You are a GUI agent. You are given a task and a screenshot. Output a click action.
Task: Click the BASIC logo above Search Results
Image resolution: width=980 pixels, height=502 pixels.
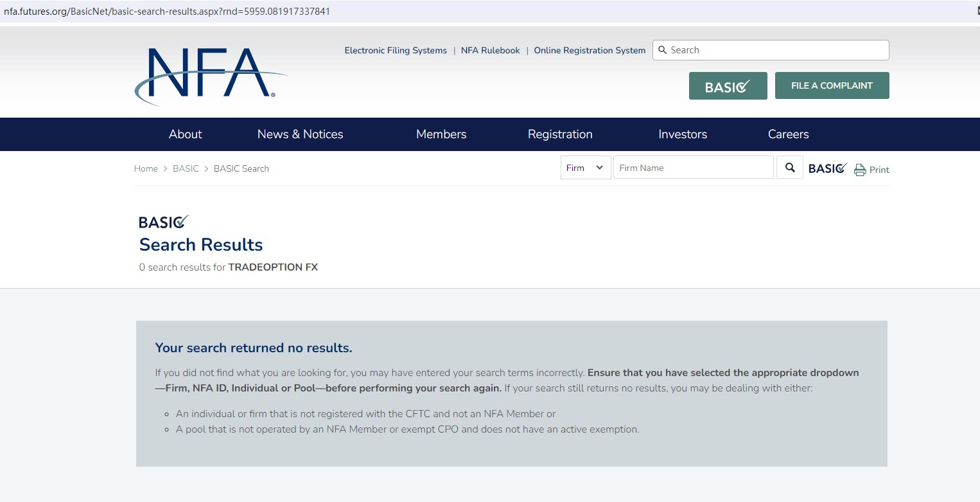point(164,222)
